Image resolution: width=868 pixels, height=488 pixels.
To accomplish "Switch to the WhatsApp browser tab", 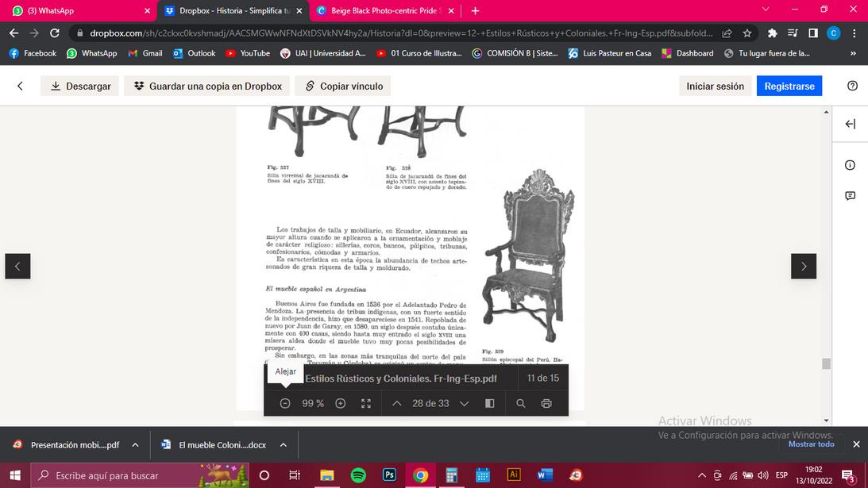I will [x=78, y=10].
